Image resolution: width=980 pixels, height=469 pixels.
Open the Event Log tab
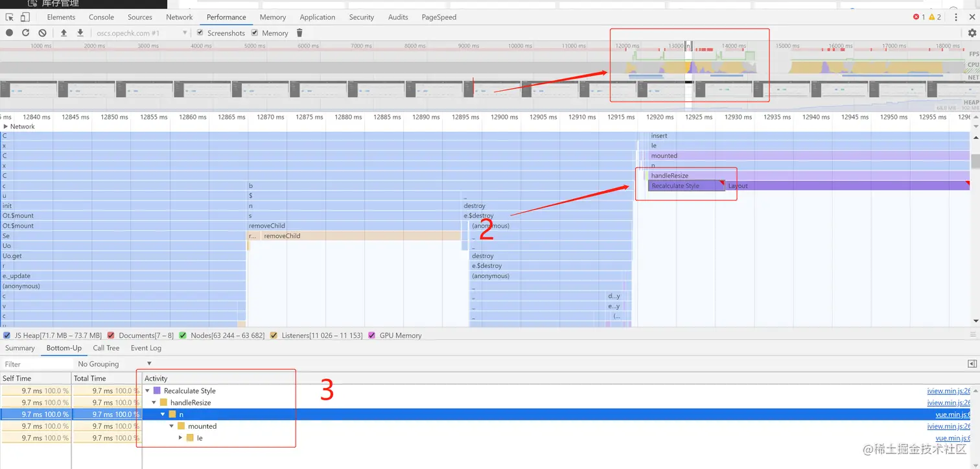pyautogui.click(x=146, y=348)
